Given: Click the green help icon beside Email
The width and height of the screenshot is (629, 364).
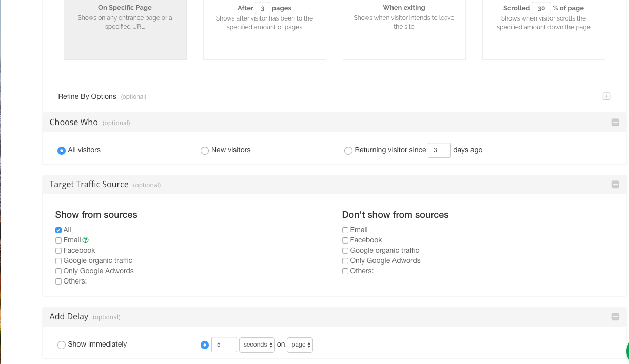Looking at the screenshot, I should tap(86, 240).
